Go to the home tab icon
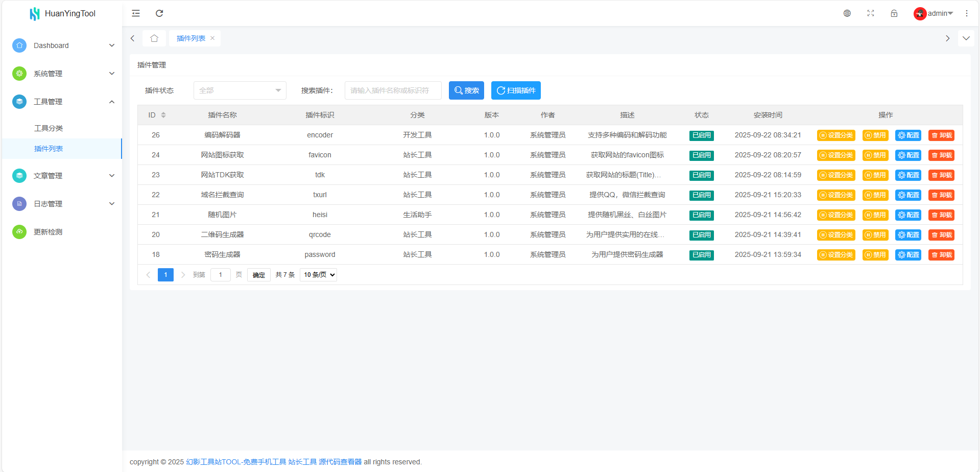Image resolution: width=980 pixels, height=472 pixels. tap(154, 38)
